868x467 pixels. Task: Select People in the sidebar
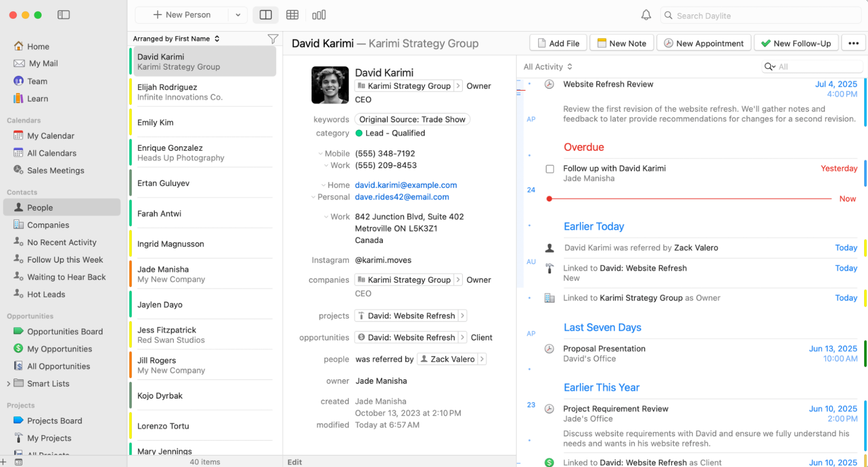(62, 208)
